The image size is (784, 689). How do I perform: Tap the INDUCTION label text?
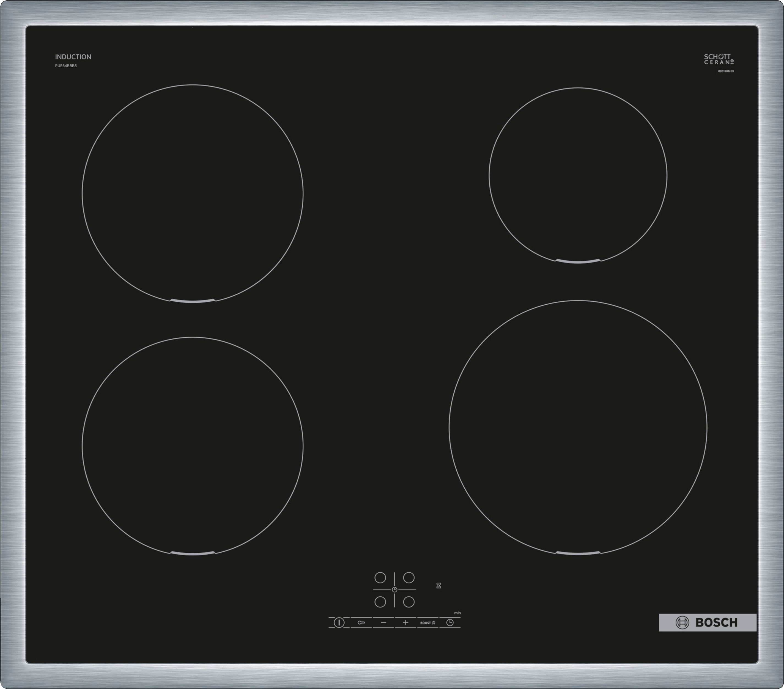(x=73, y=57)
